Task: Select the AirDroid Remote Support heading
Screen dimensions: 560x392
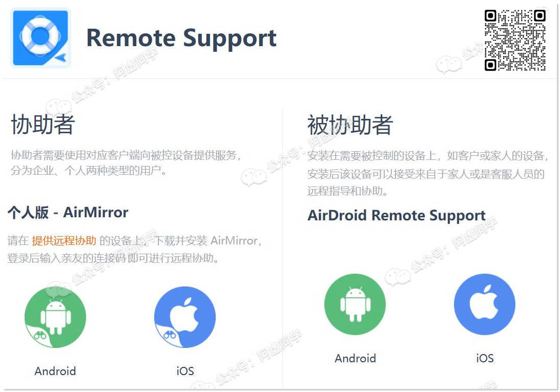Action: click(397, 216)
